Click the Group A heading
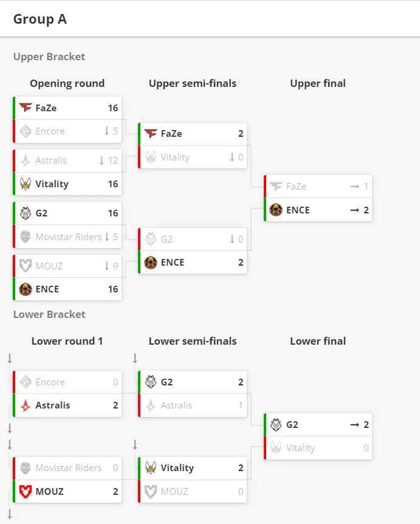Screen dimensions: 420x524 [40, 19]
